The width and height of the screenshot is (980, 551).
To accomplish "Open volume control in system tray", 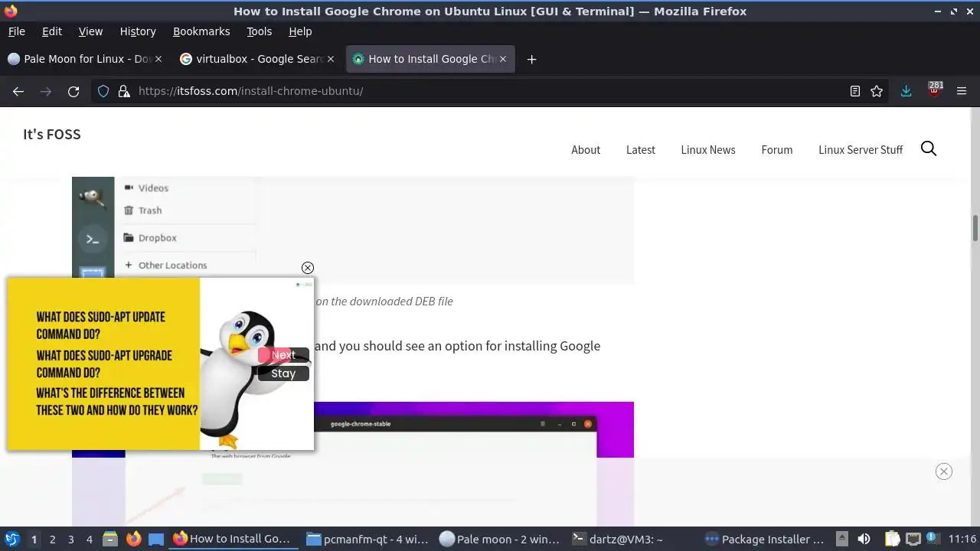I will click(x=864, y=540).
